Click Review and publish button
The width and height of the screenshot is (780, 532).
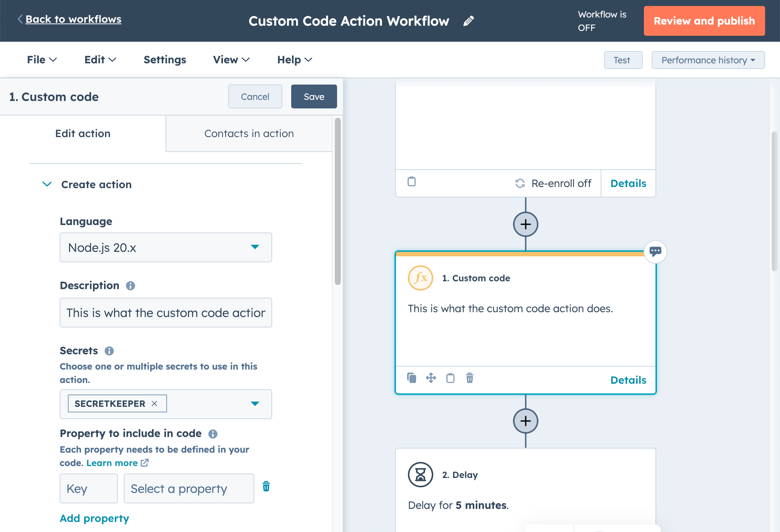pyautogui.click(x=704, y=21)
